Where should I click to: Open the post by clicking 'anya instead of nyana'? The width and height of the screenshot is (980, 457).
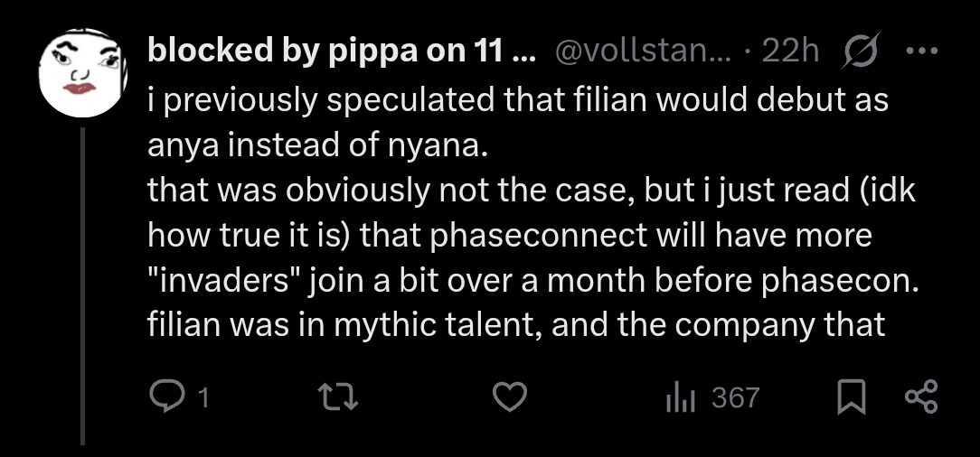coord(317,145)
